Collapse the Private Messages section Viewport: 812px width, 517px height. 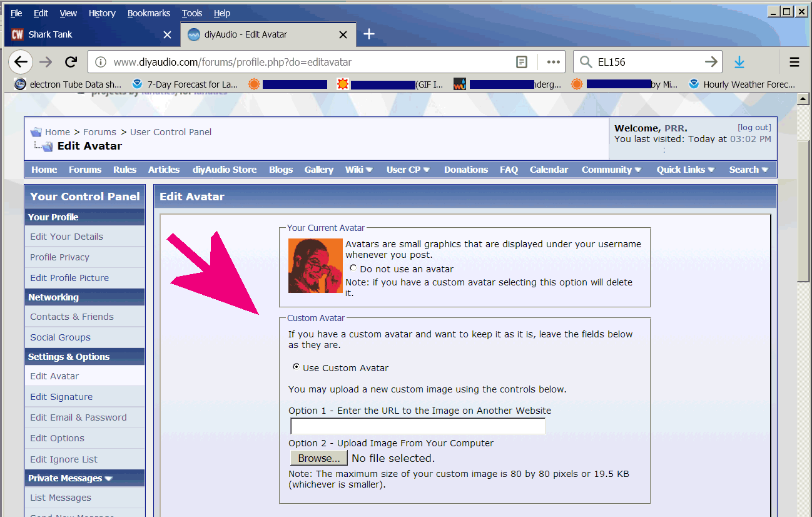[109, 479]
